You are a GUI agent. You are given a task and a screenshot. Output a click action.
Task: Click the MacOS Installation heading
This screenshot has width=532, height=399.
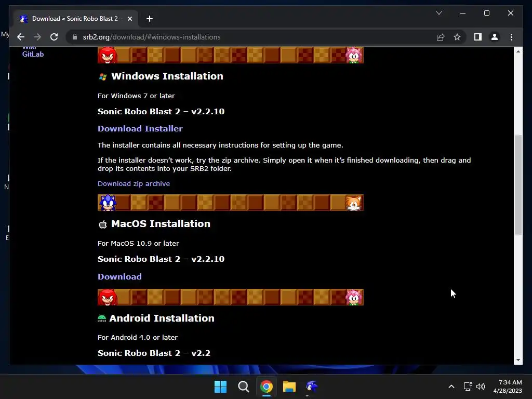(x=161, y=223)
